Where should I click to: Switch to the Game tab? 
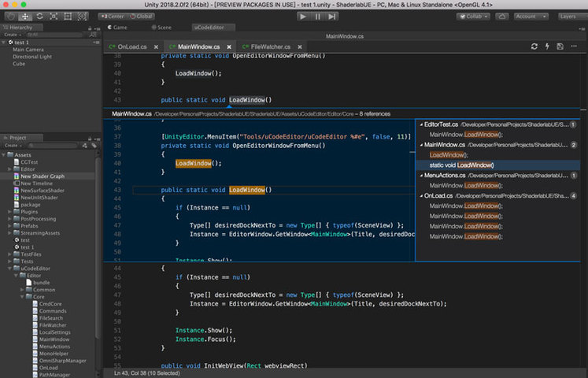coord(118,28)
